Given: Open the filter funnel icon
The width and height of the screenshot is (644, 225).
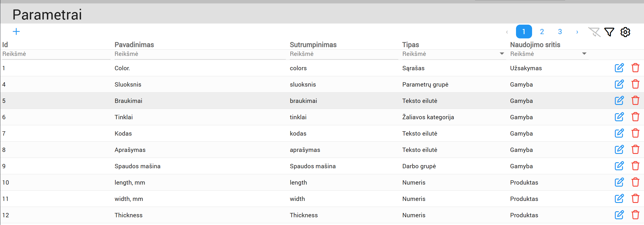Looking at the screenshot, I should click(x=609, y=32).
